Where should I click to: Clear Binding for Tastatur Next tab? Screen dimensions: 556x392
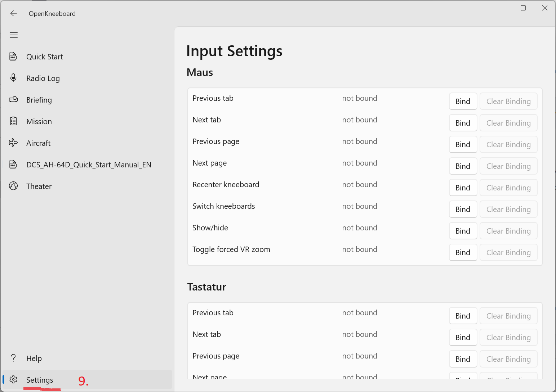(508, 337)
